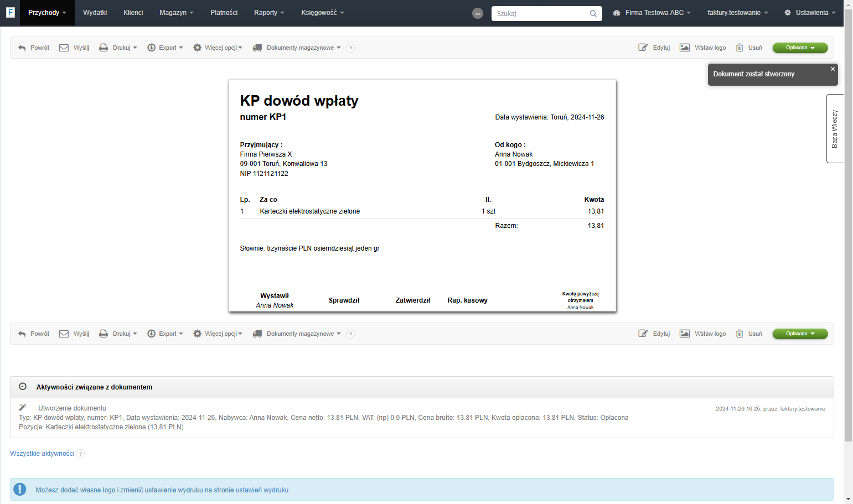Viewport: 853px width, 504px height.
Task: Click the top toolbar Wyślij envelope icon
Action: click(x=64, y=48)
